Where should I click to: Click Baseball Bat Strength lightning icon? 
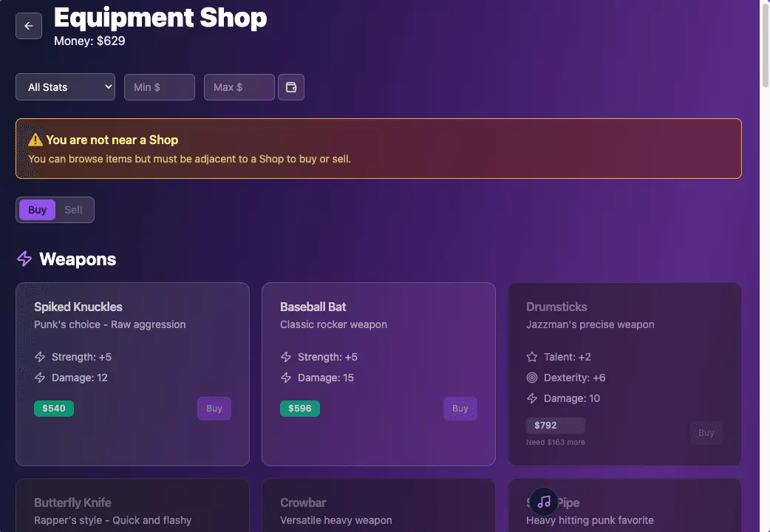[286, 357]
